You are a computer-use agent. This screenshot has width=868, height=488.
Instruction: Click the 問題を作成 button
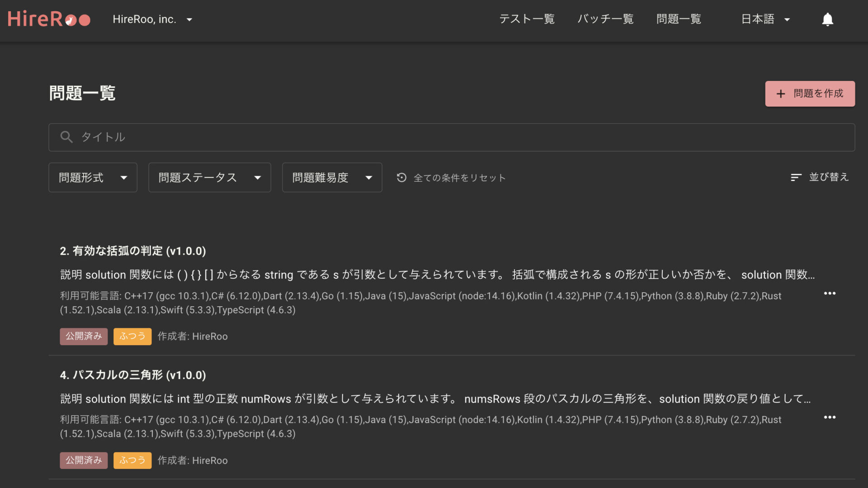(x=810, y=94)
